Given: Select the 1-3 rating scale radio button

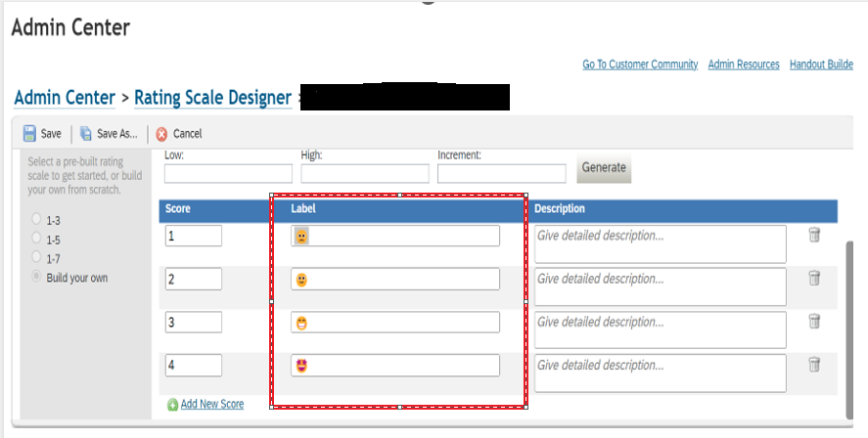Looking at the screenshot, I should 36,218.
